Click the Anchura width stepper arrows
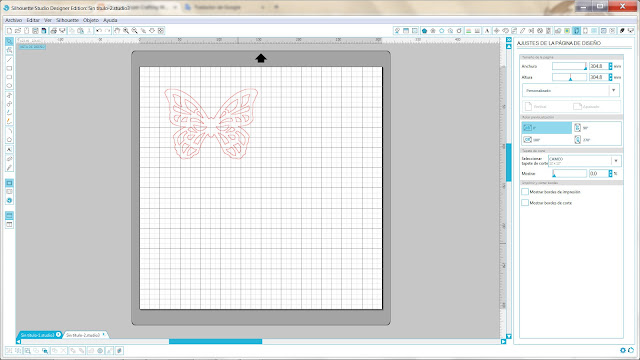Screen dimensions: 640x360 coord(611,66)
